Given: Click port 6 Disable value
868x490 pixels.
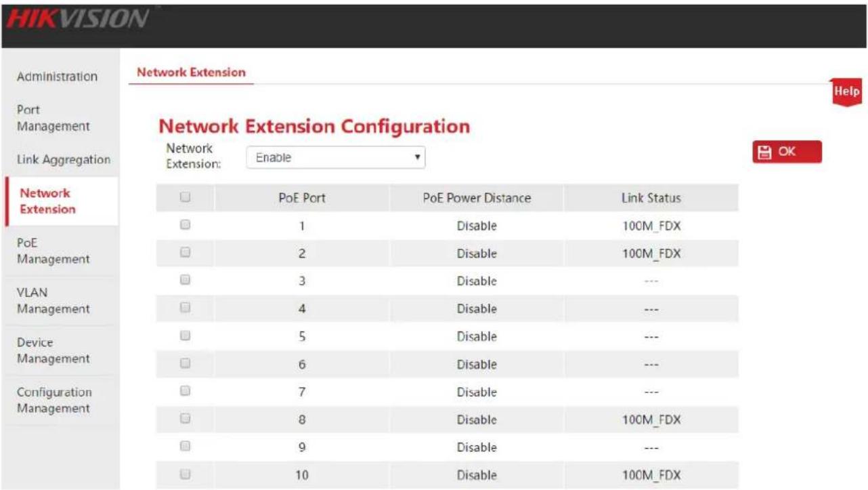Looking at the screenshot, I should pos(477,365).
